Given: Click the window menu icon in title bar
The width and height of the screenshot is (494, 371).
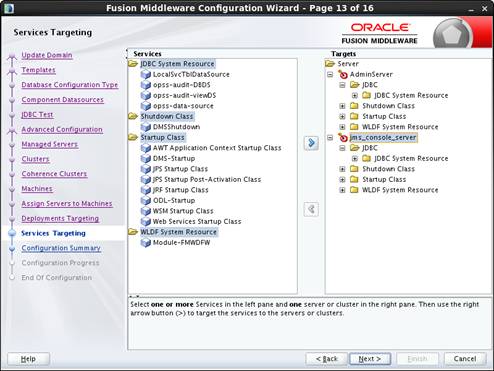Looking at the screenshot, I should coord(8,8).
